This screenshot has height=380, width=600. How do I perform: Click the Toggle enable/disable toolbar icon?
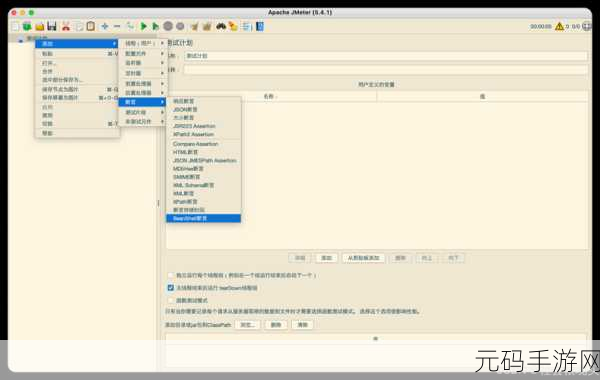click(x=130, y=26)
